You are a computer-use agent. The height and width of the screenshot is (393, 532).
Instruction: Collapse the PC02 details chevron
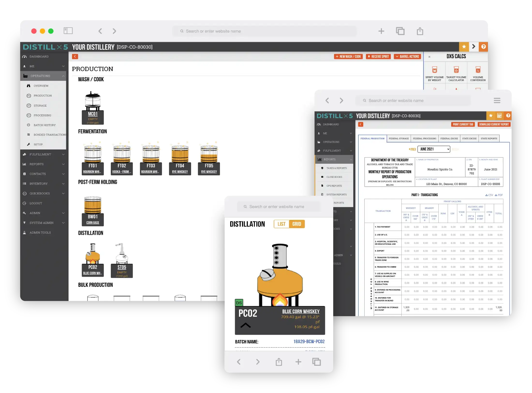245,325
